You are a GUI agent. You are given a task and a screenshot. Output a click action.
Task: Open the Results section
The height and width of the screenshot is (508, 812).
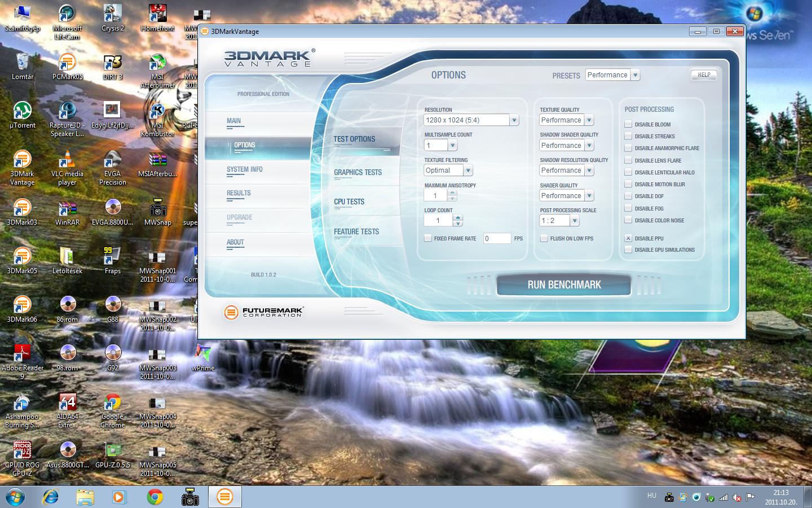[239, 193]
